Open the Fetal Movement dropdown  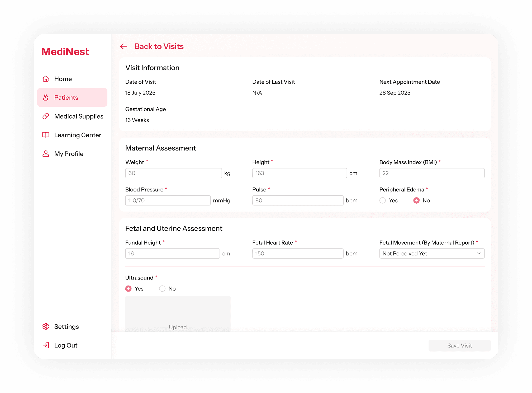coord(432,254)
